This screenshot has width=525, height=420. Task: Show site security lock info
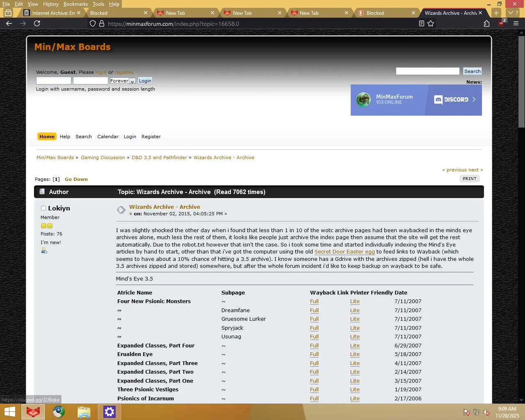pyautogui.click(x=102, y=24)
